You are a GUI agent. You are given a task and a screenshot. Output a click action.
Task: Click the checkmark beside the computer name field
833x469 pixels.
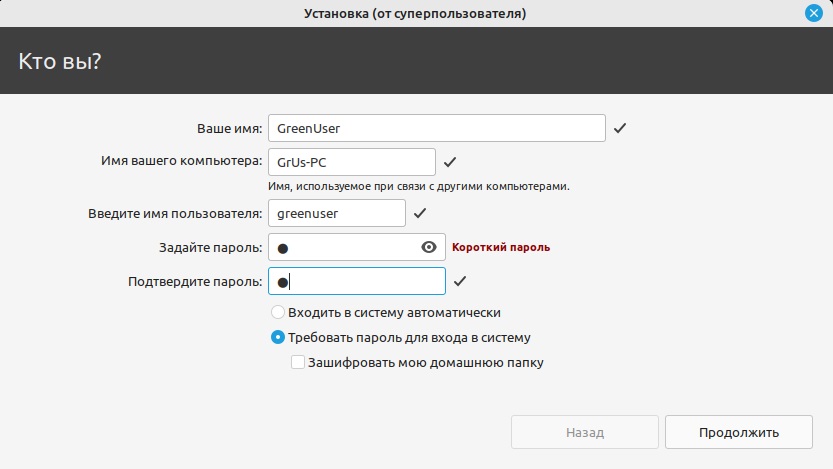(450, 162)
